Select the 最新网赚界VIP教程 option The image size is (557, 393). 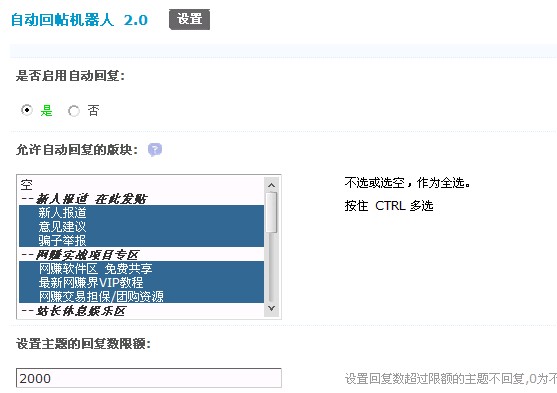(x=141, y=282)
